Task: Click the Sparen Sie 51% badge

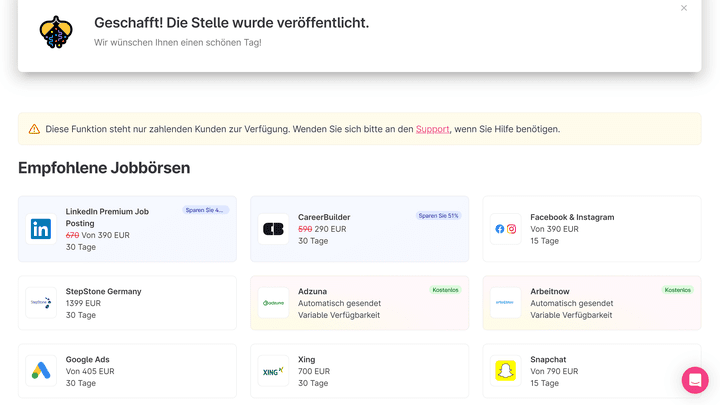Action: (438, 215)
